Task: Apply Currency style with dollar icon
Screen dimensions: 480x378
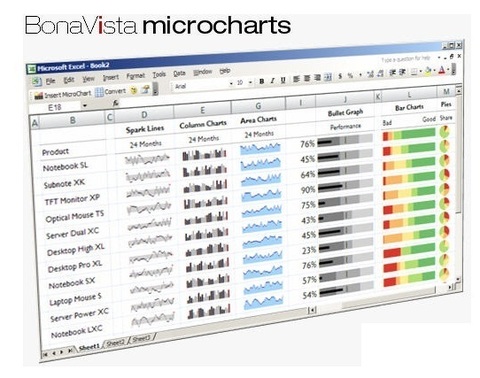Action: [340, 76]
